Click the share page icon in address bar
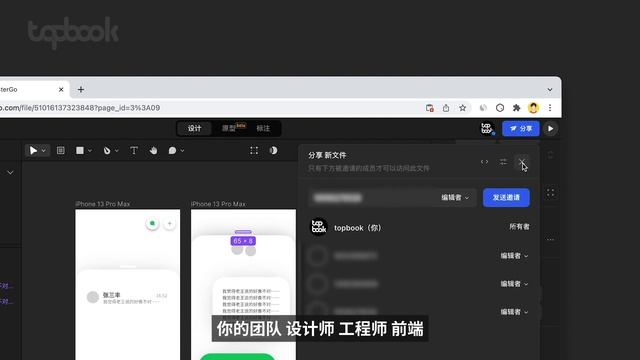 [446, 108]
